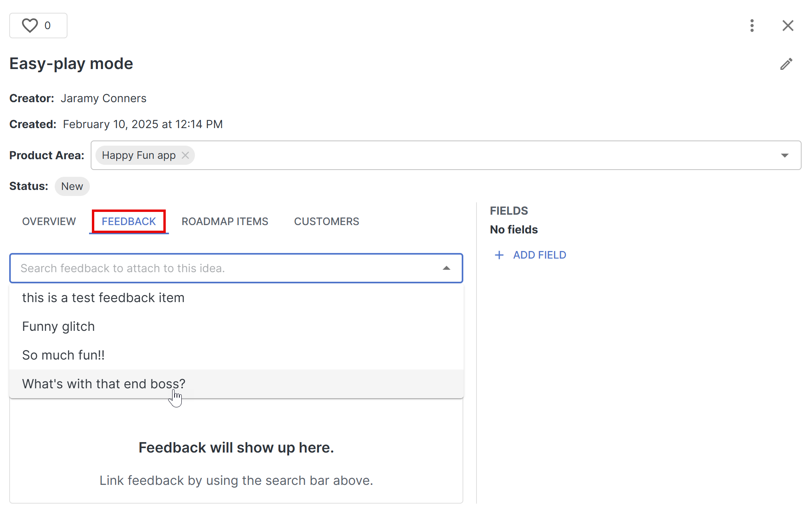The height and width of the screenshot is (510, 812).
Task: Click the New status badge
Action: click(72, 186)
